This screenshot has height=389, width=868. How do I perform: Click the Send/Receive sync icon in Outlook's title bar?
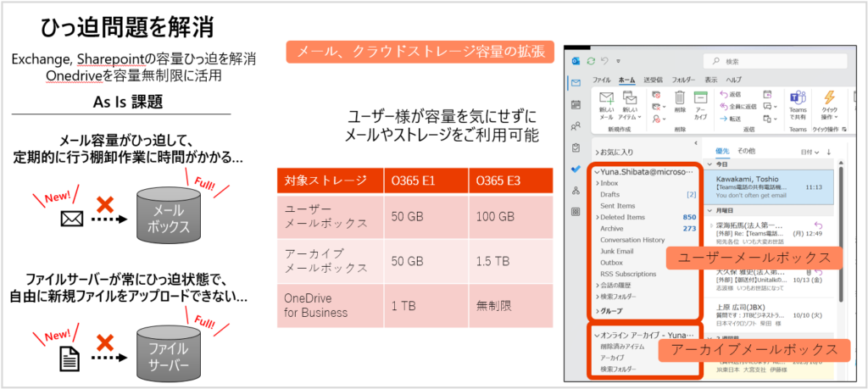591,61
